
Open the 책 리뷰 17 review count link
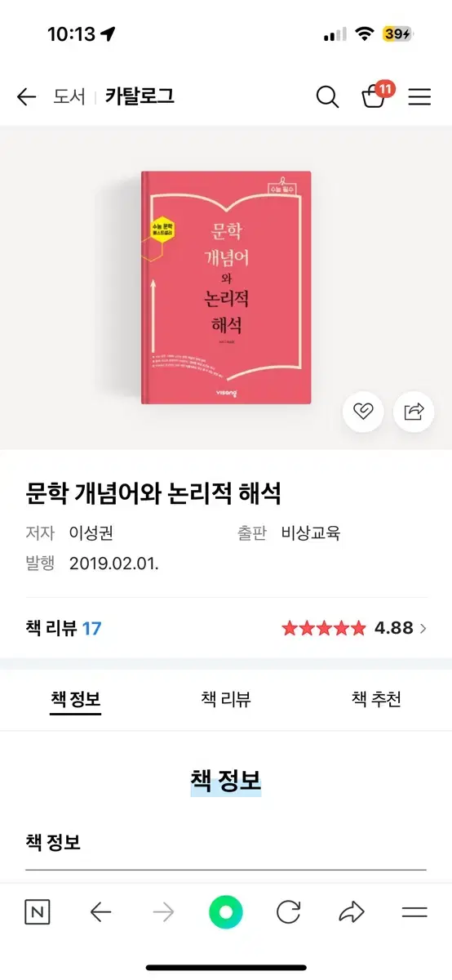[x=64, y=628]
